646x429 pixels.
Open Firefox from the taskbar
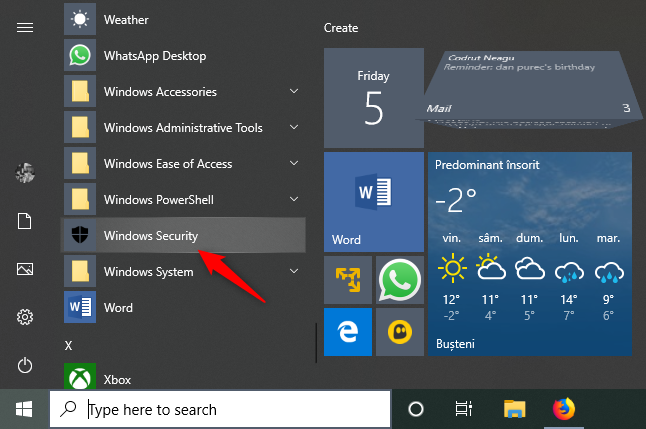click(x=564, y=409)
